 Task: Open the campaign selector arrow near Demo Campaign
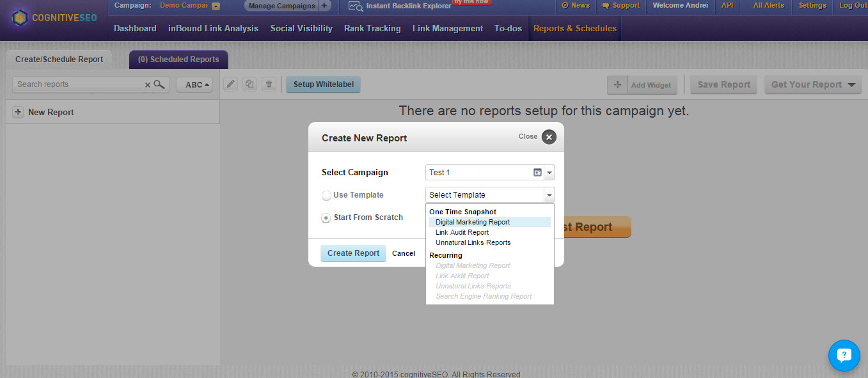click(216, 6)
